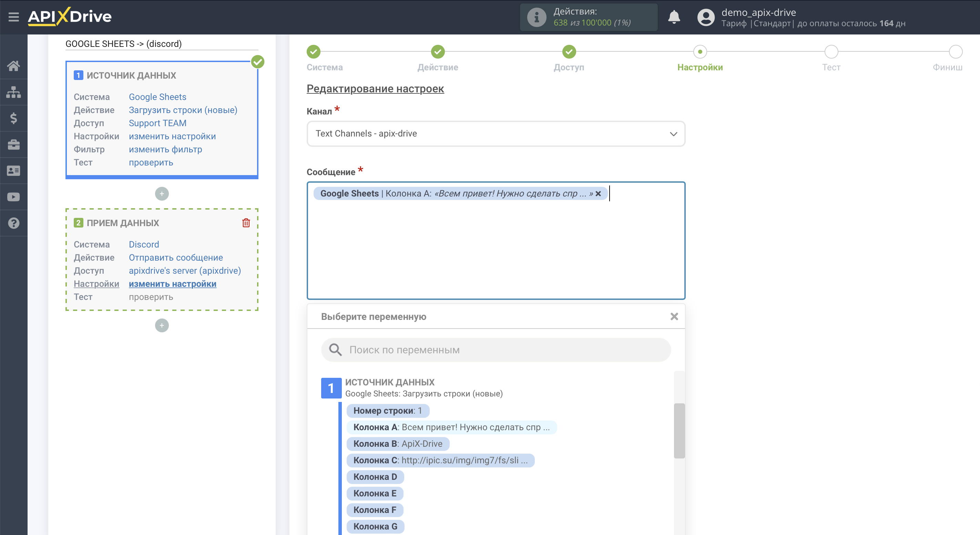Open Отправить сообщение action link
Viewport: 980px width, 535px height.
[x=176, y=258]
